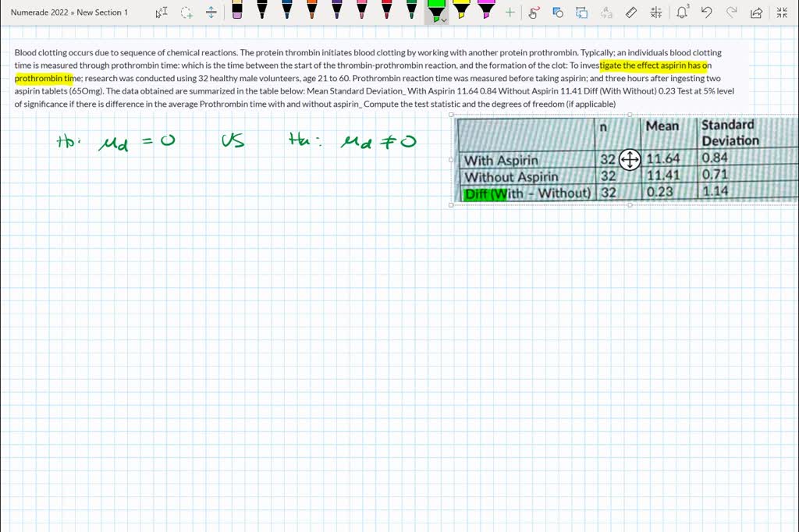Click the mean difference value 0.23
The width and height of the screenshot is (799, 532).
[660, 192]
